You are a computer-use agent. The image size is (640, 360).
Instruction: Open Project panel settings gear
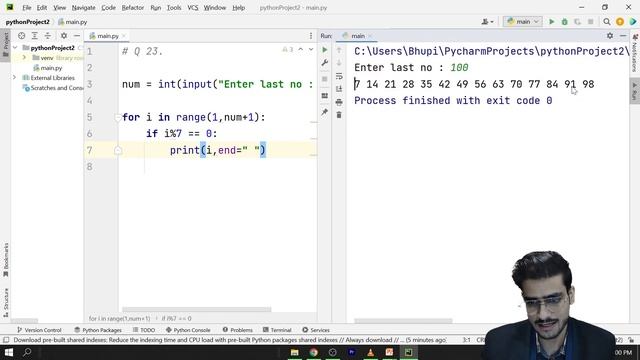64,36
